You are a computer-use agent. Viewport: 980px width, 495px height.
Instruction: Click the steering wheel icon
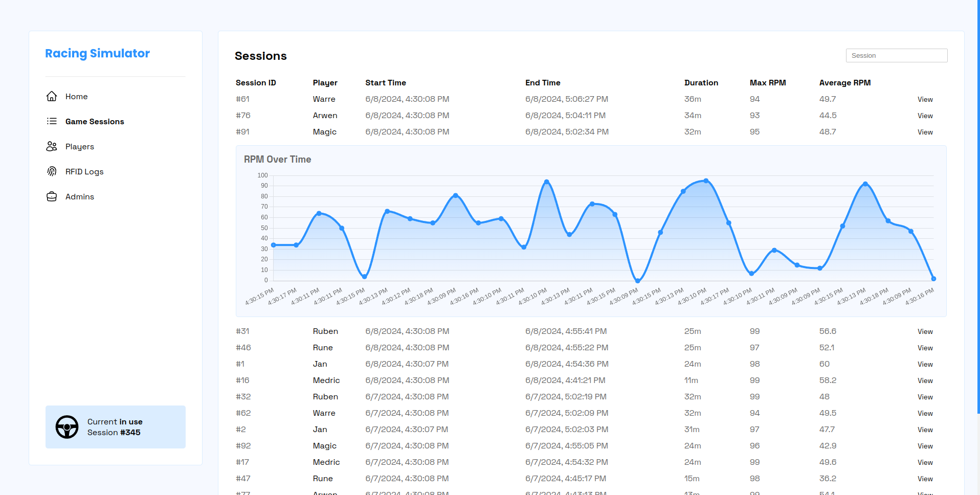[x=67, y=427]
